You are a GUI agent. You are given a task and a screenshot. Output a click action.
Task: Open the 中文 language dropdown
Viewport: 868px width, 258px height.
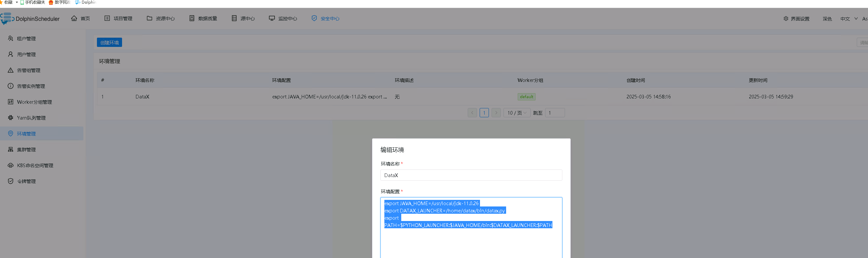point(849,18)
